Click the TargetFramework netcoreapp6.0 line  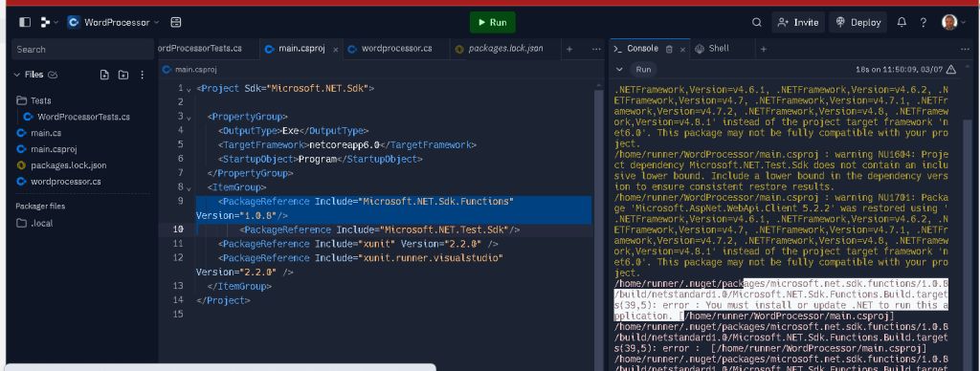[x=347, y=145]
